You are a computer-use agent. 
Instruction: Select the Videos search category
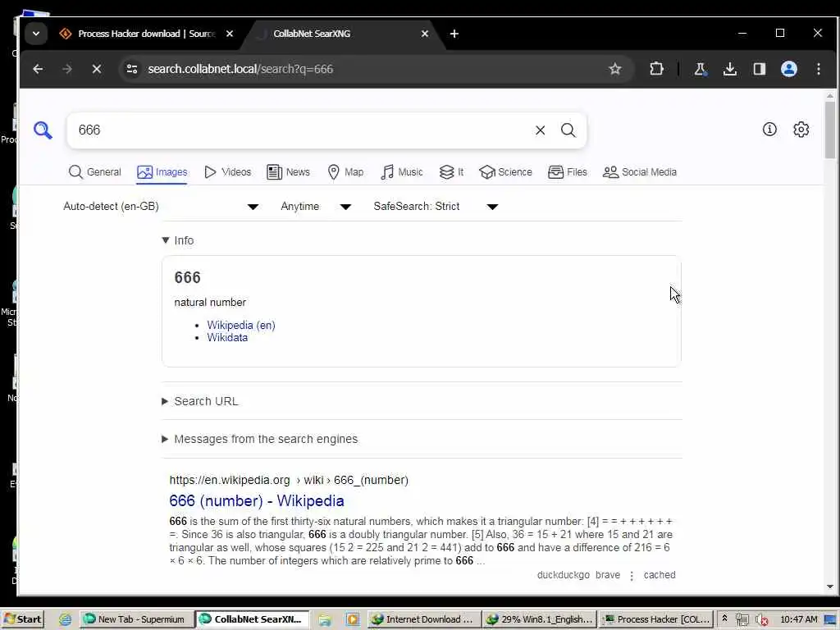[228, 172]
